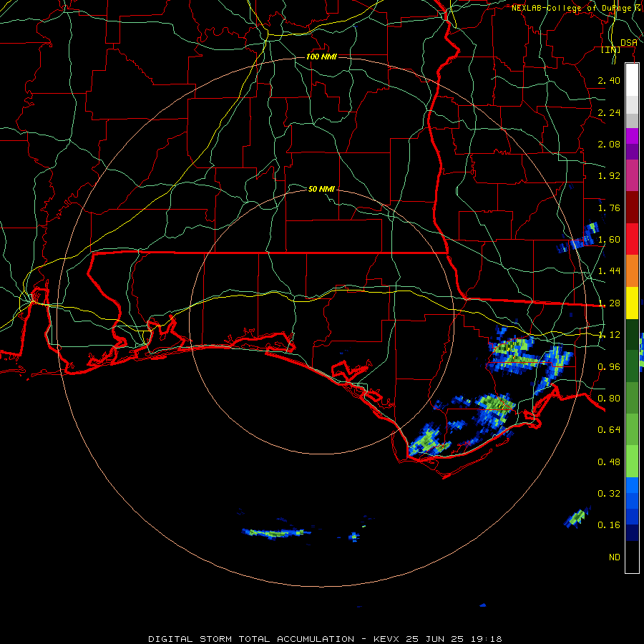This screenshot has width=644, height=644.
Task: Click the 1.76 legend value
Action: click(609, 208)
